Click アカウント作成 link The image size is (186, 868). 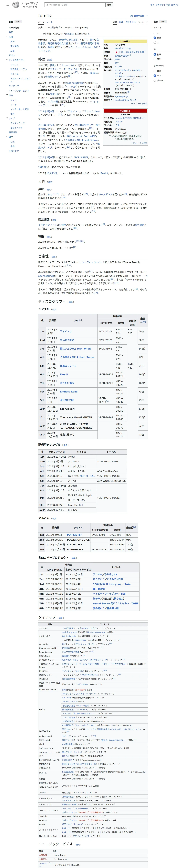point(163,5)
